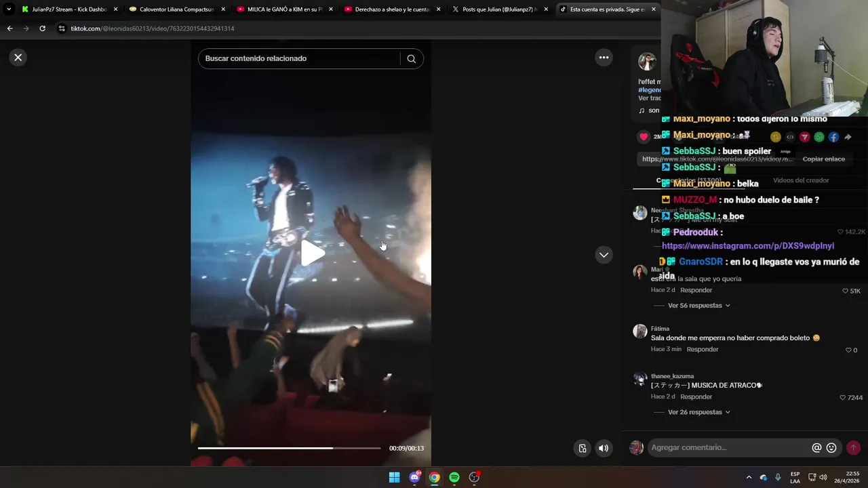Open the three-dot more options menu

click(604, 58)
